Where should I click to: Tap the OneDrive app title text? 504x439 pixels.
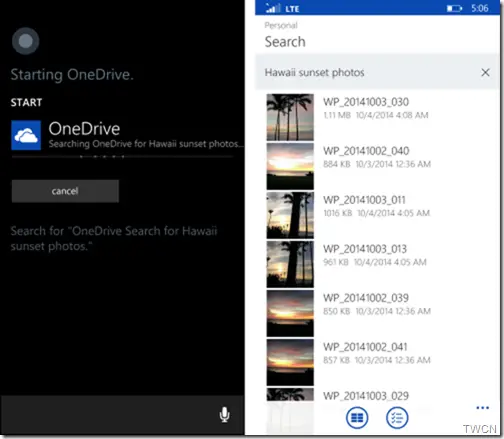[x=84, y=129]
